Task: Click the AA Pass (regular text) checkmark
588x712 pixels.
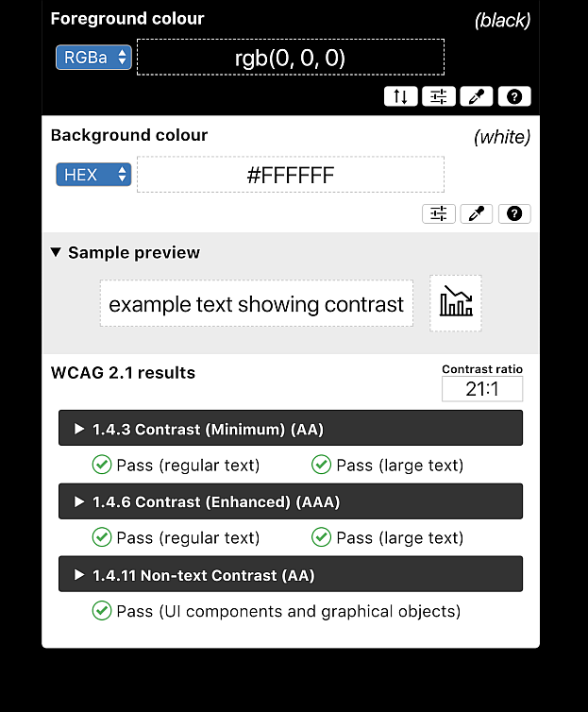Action: 102,465
